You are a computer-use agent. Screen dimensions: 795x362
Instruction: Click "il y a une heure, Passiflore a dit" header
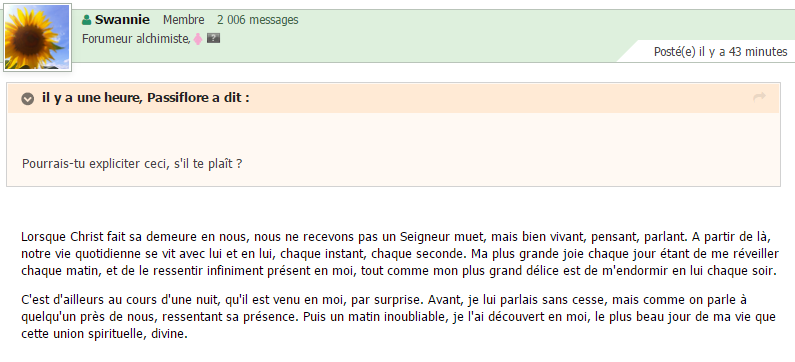pyautogui.click(x=146, y=98)
